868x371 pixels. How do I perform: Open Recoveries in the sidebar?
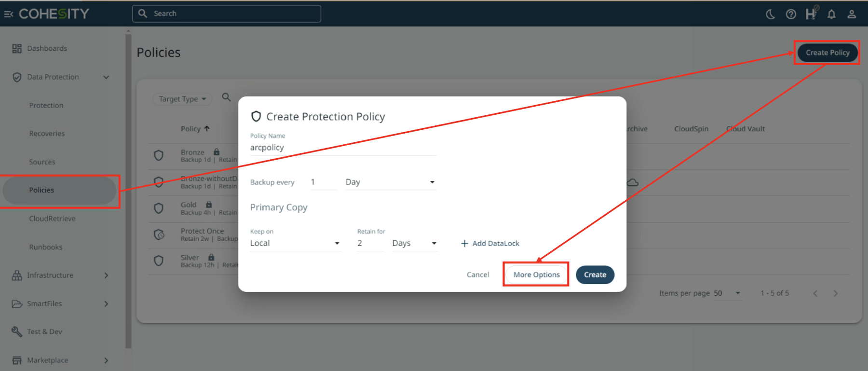pos(47,134)
